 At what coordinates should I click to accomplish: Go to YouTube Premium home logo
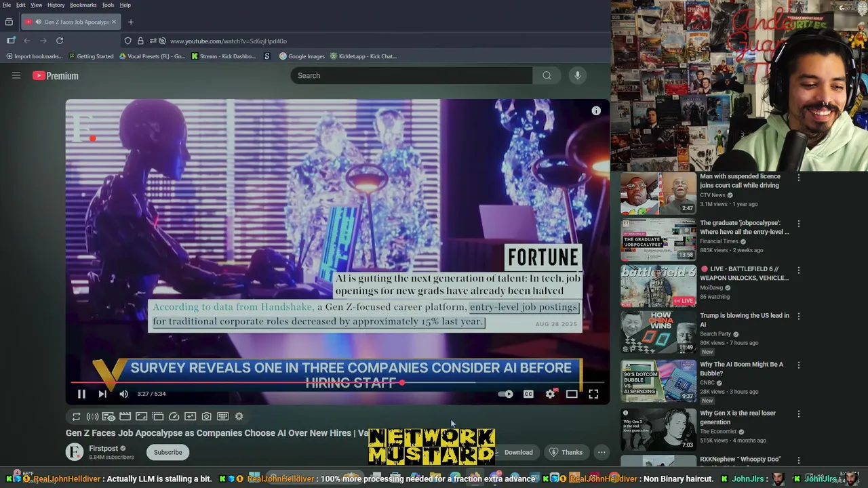point(56,76)
